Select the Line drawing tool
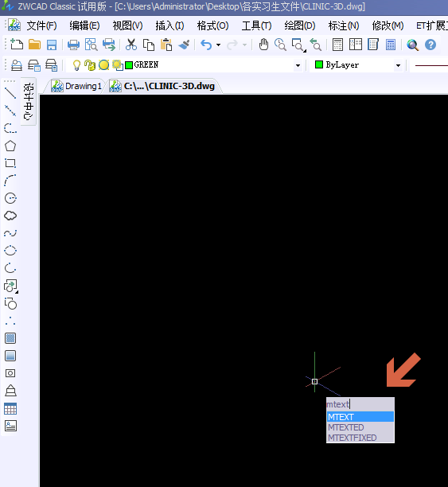The height and width of the screenshot is (487, 448). pyautogui.click(x=10, y=93)
